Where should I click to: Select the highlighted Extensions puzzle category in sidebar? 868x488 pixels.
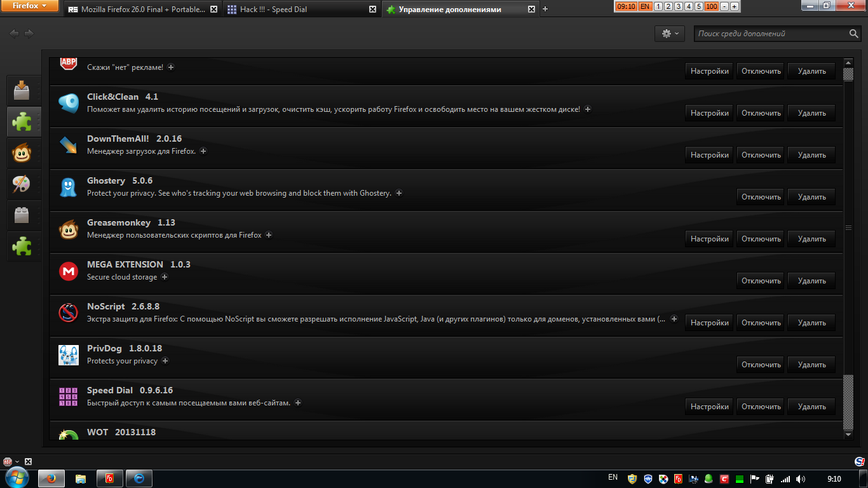tap(24, 121)
